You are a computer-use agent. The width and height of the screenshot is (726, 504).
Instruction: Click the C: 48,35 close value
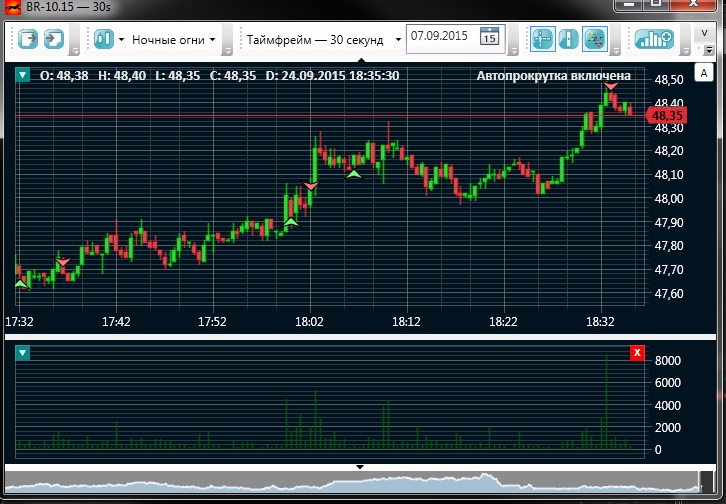tap(233, 75)
